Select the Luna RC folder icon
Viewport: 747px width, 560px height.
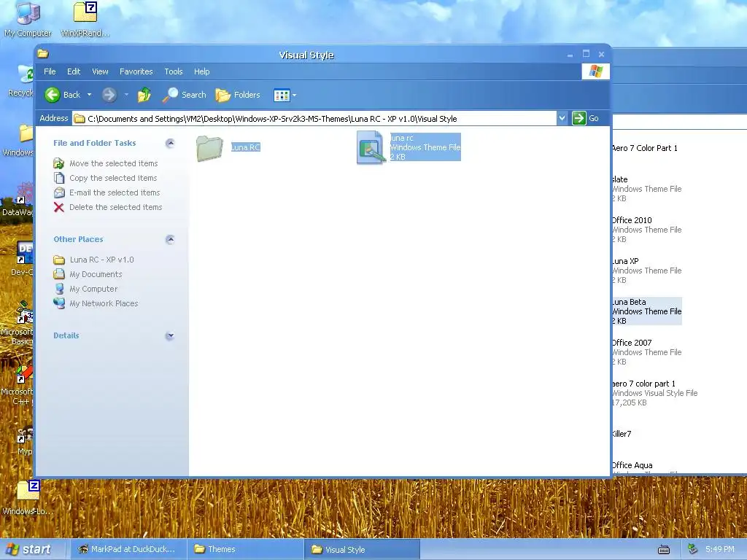click(209, 148)
